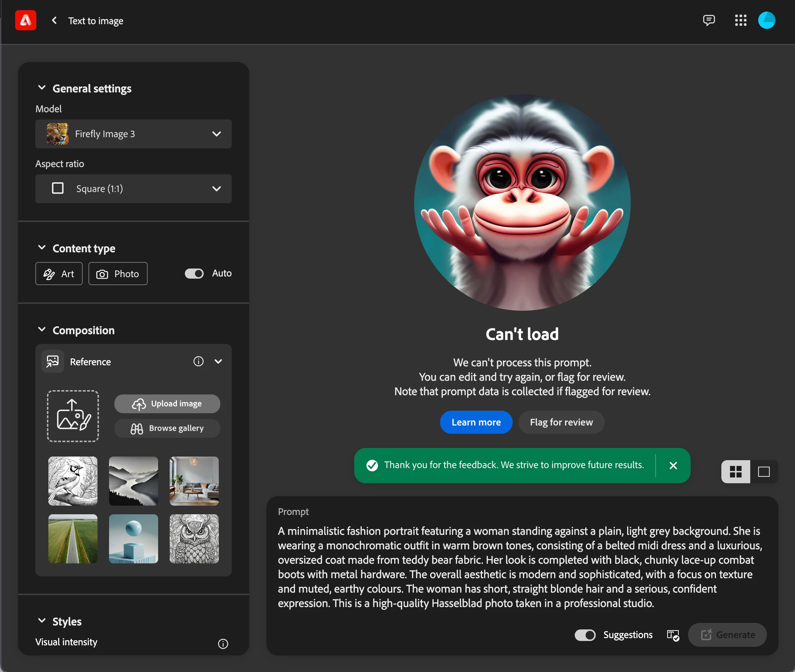Open the user profile avatar

point(766,20)
